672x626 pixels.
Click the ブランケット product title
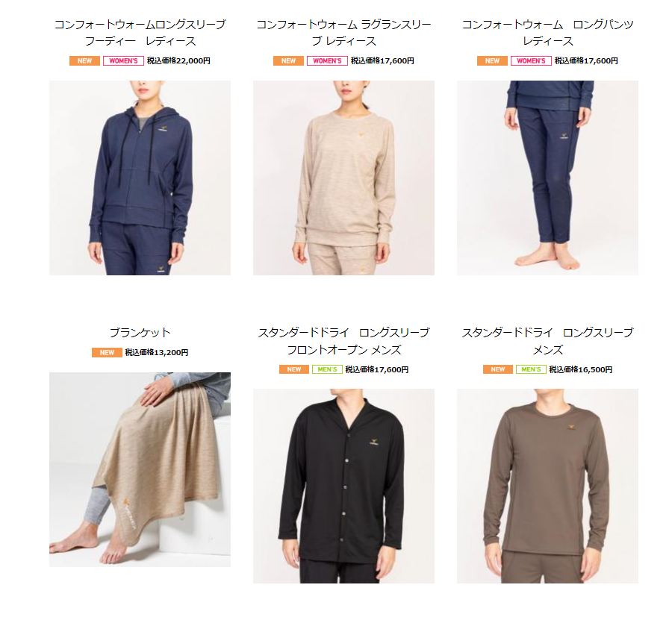140,333
